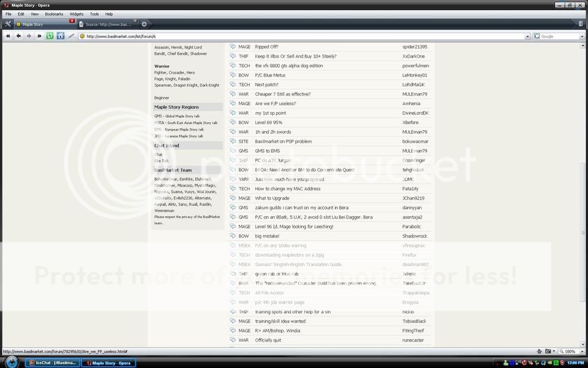Open the "Are we F/P useless?" thread
This screenshot has width=588, height=368.
pyautogui.click(x=275, y=103)
